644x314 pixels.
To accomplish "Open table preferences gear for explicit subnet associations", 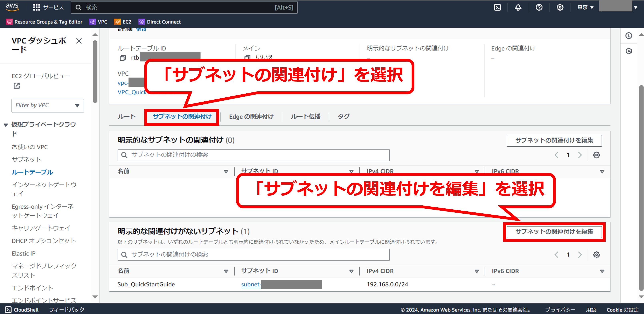I will [x=596, y=155].
